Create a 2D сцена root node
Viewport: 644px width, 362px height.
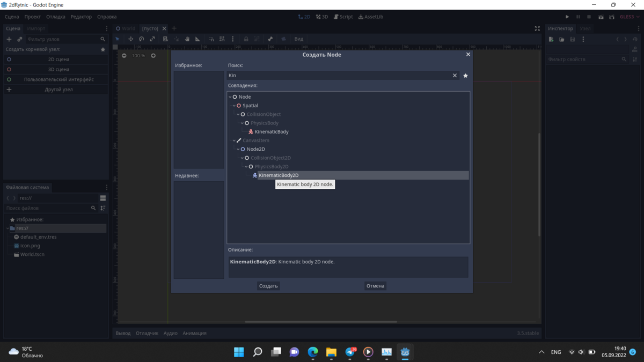56,60
